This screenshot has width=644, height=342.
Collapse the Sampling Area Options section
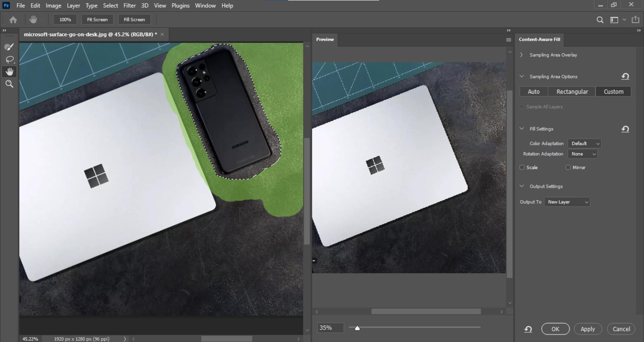[522, 76]
